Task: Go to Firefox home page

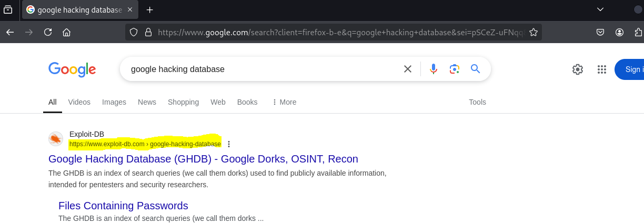Action: point(66,32)
